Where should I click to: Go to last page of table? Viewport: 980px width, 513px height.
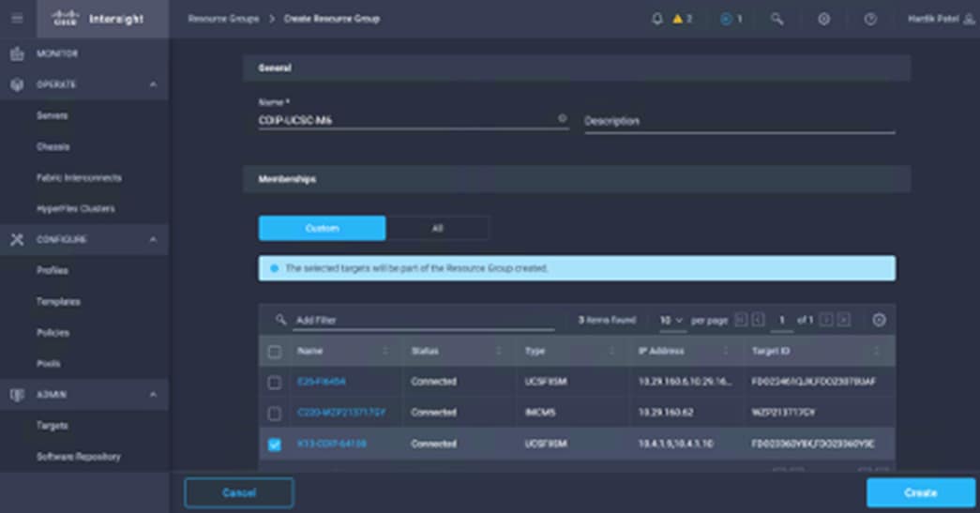(844, 320)
